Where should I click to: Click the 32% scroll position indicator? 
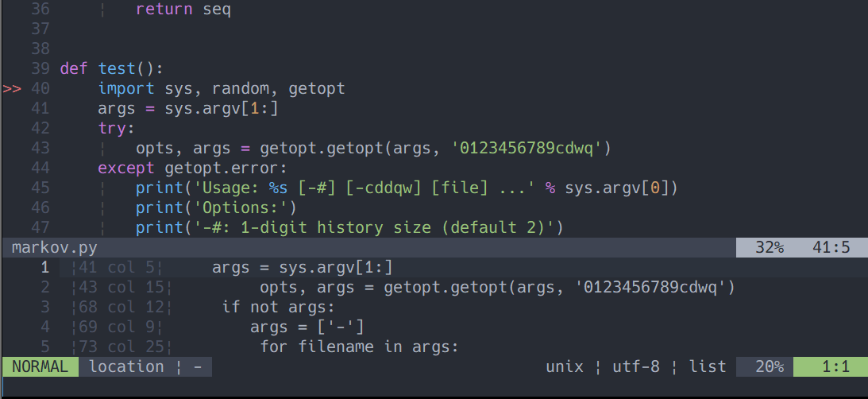(x=770, y=248)
